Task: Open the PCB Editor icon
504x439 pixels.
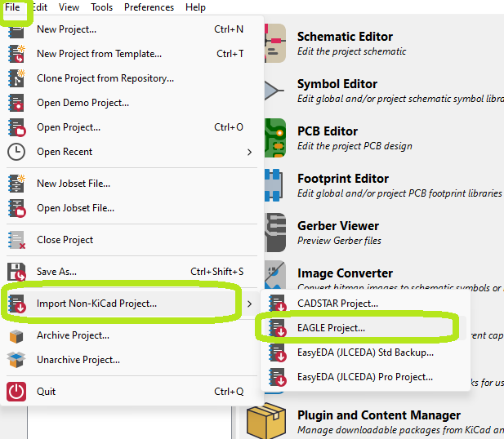Action: pyautogui.click(x=274, y=138)
